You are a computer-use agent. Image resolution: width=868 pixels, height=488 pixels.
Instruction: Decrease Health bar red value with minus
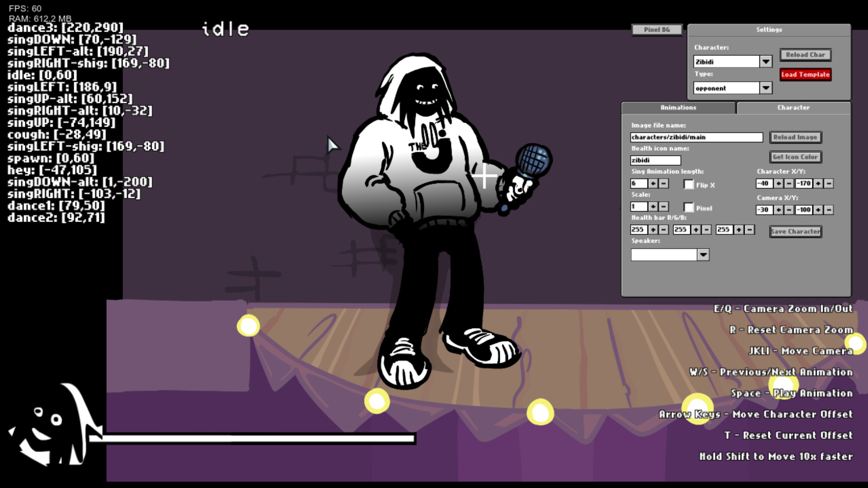click(x=664, y=229)
